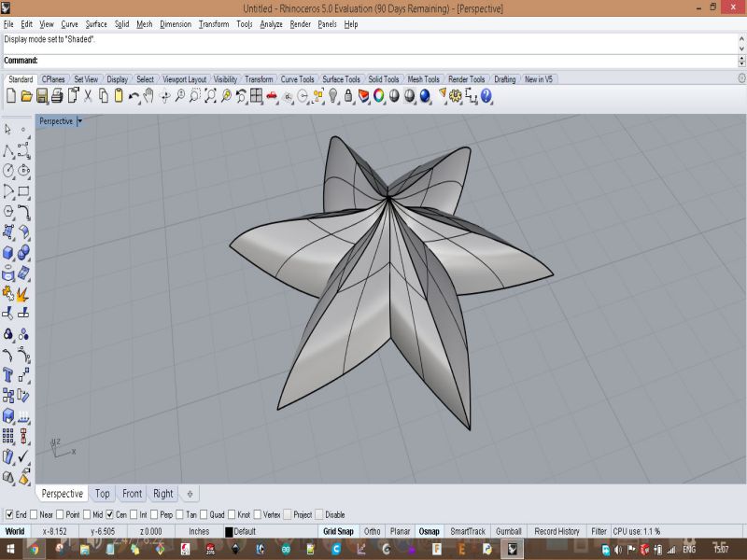Screen dimensions: 747x560
Task: Open the Analyze menu
Action: point(271,24)
